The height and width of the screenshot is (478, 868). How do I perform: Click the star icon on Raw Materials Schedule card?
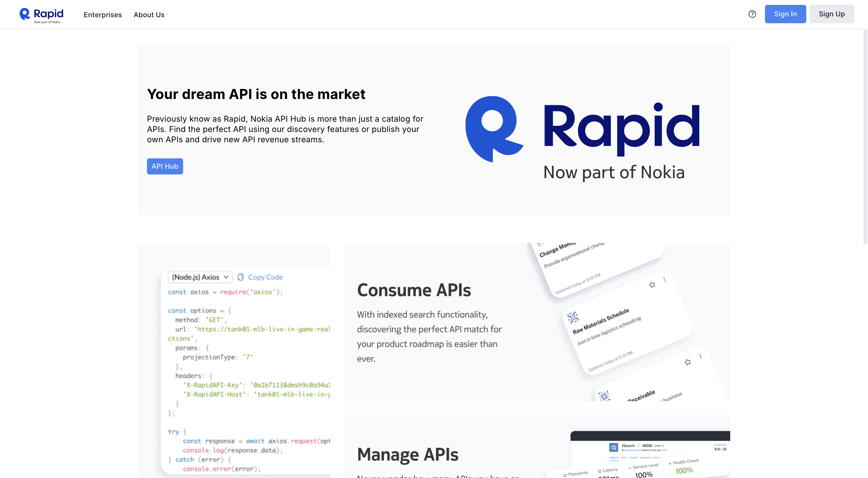point(652,285)
